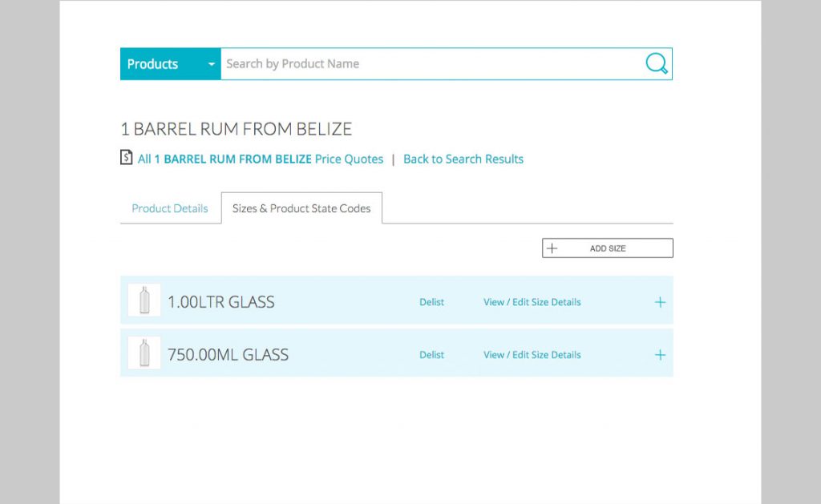Click the magnifying glass search icon
The width and height of the screenshot is (821, 504).
(x=656, y=64)
